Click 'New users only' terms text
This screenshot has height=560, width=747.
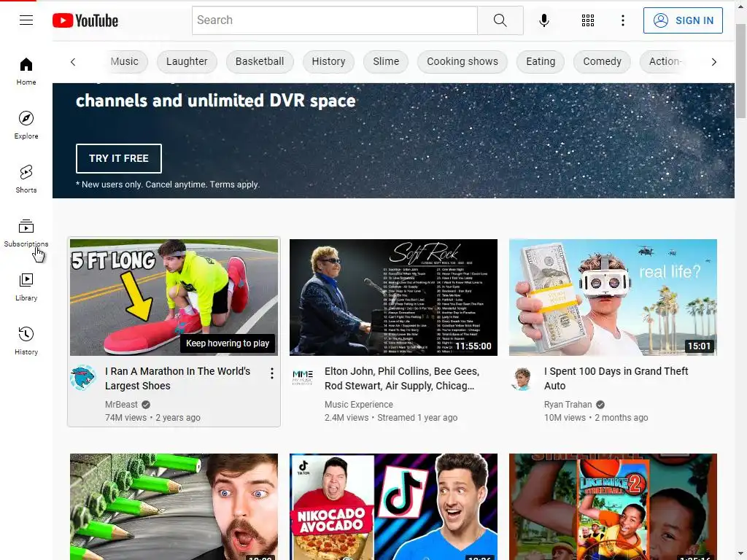click(x=168, y=184)
